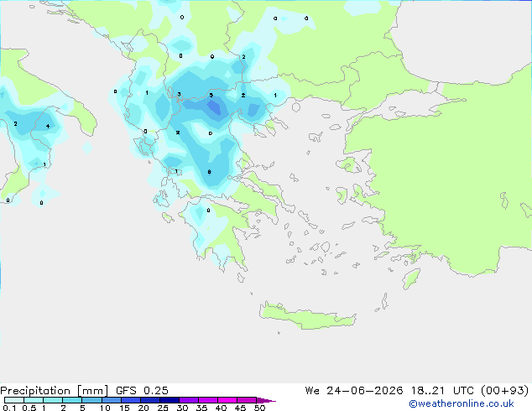Click the legend swatch between 0.1 and 0.5
The height and width of the screenshot is (411, 532).
coord(14,400)
